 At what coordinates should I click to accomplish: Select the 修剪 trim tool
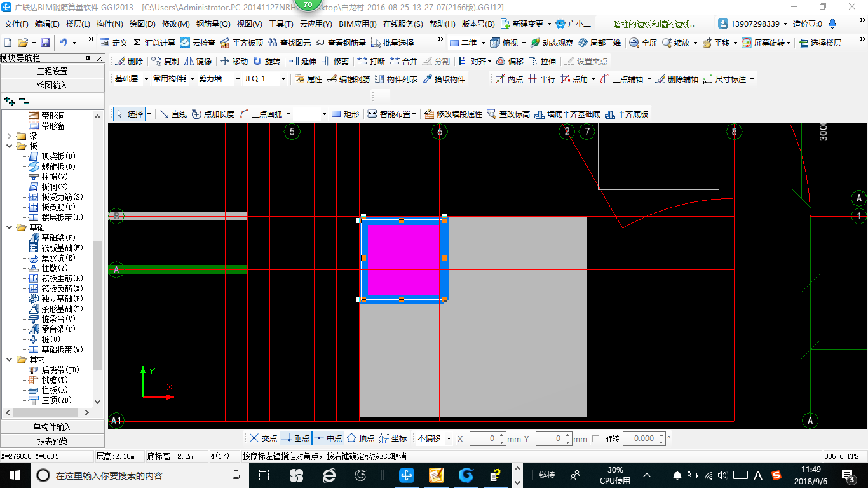coord(335,62)
